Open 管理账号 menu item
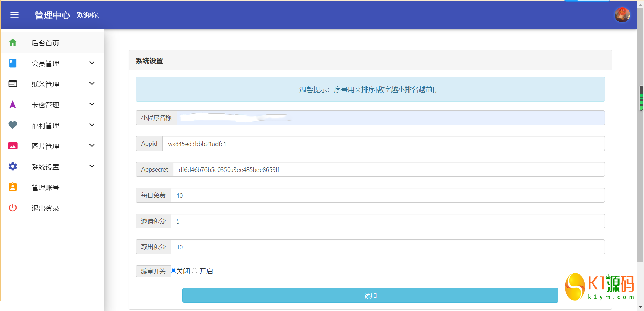The width and height of the screenshot is (644, 311). tap(45, 188)
